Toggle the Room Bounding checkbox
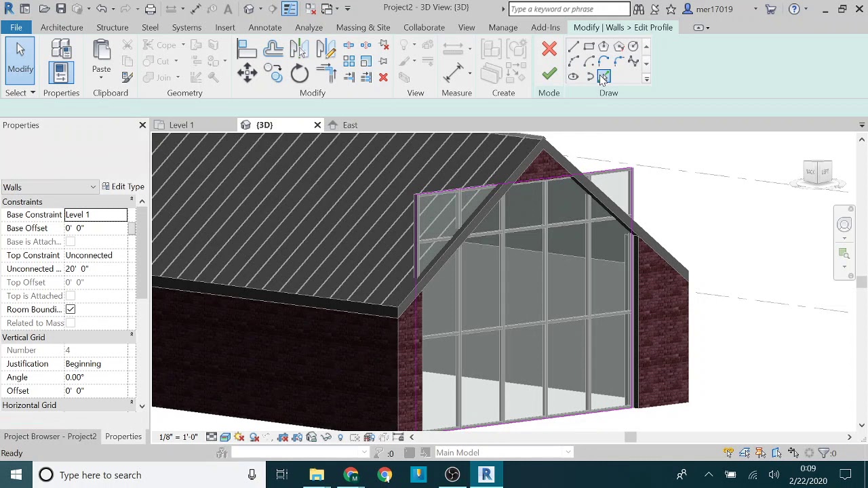This screenshot has height=488, width=868. pos(71,310)
